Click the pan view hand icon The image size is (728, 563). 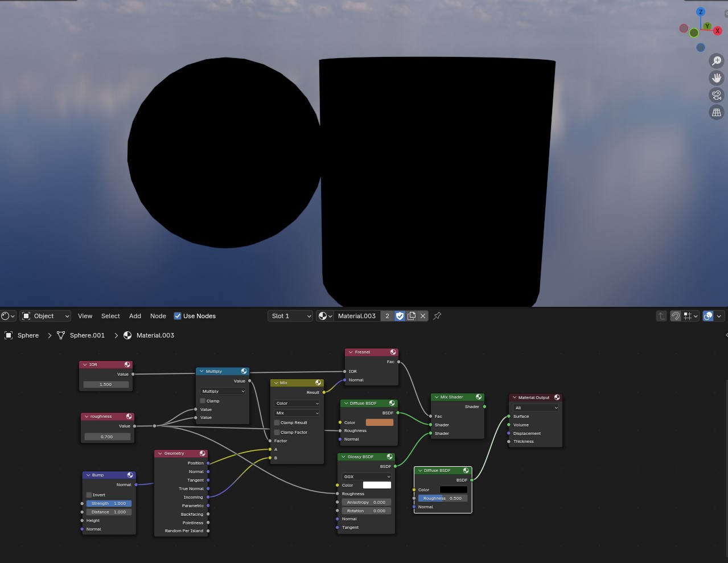click(x=717, y=77)
